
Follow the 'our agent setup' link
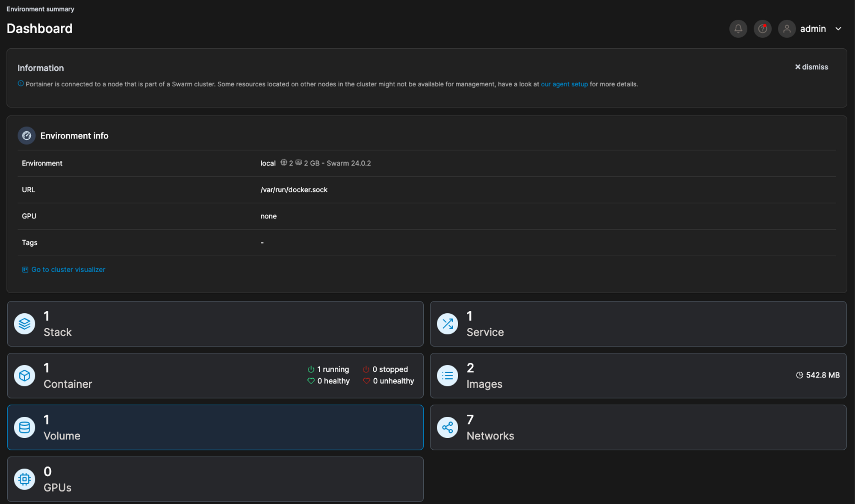coord(564,84)
